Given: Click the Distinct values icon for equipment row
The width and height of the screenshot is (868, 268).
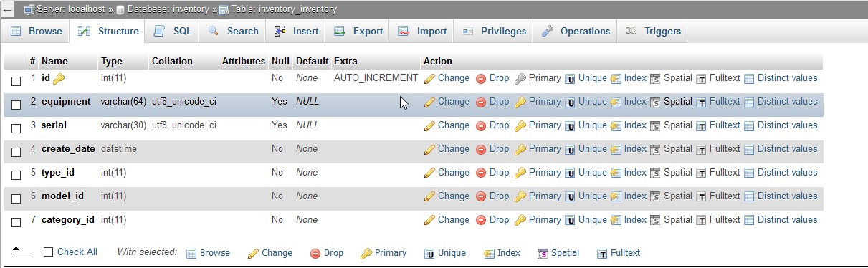Looking at the screenshot, I should (749, 102).
